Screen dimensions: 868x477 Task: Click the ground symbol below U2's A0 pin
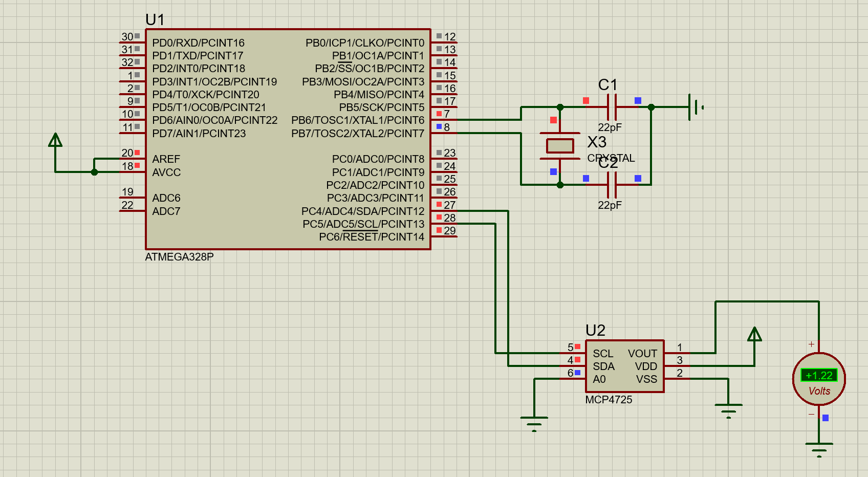(534, 417)
